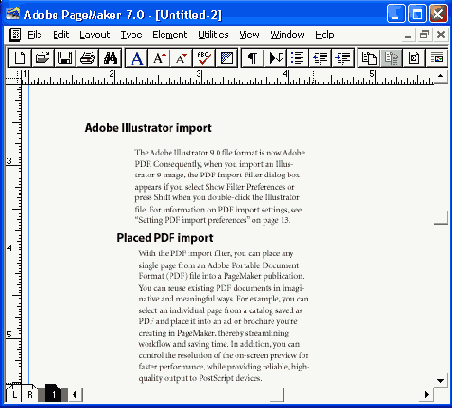Open the Picture Palette toolbar icon
Screen dimensions: 452x408
point(437,58)
